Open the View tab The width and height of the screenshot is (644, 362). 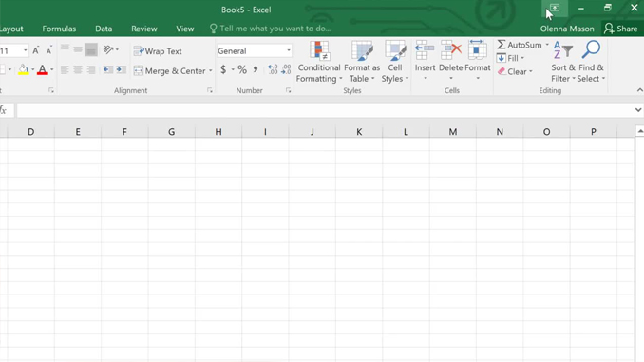coord(185,29)
